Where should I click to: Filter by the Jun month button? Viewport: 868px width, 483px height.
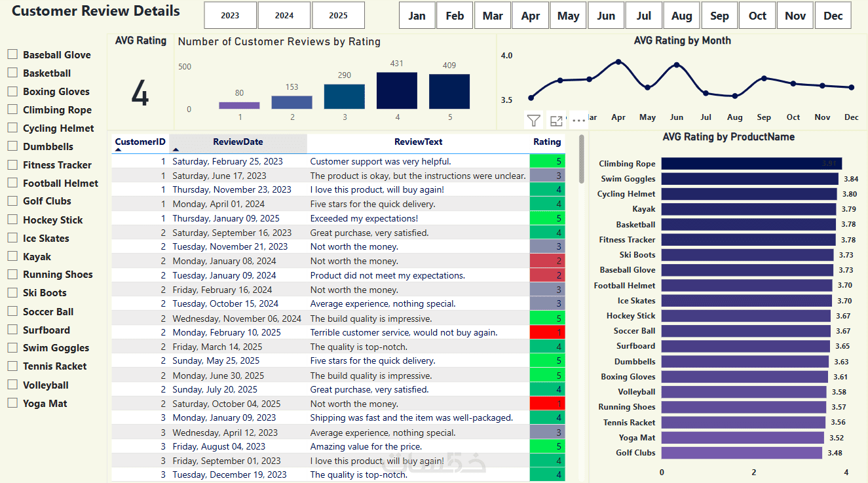[606, 16]
